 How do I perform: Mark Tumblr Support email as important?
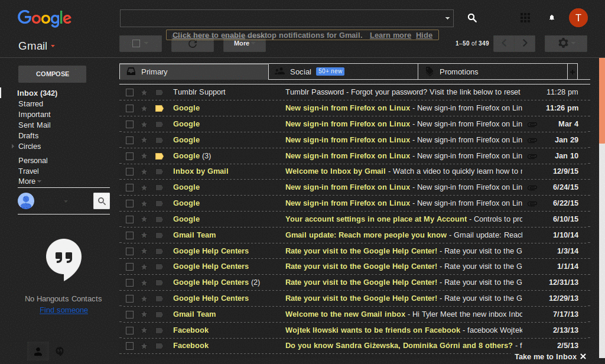[x=160, y=92]
